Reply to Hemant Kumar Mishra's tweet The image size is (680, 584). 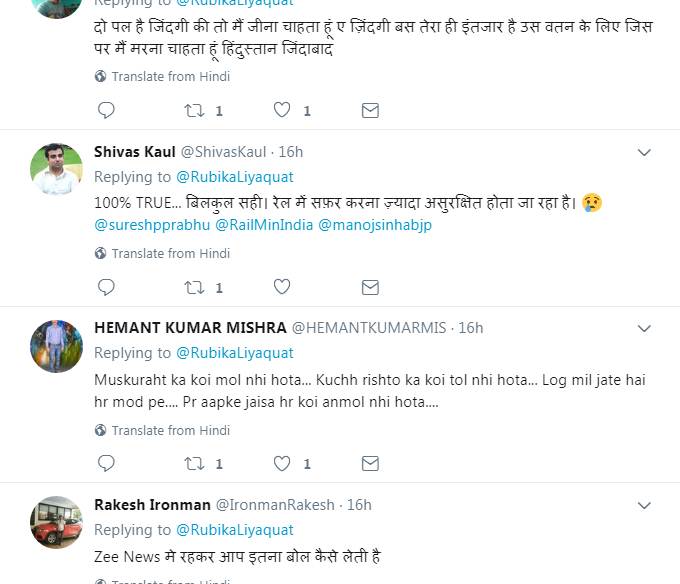(106, 464)
